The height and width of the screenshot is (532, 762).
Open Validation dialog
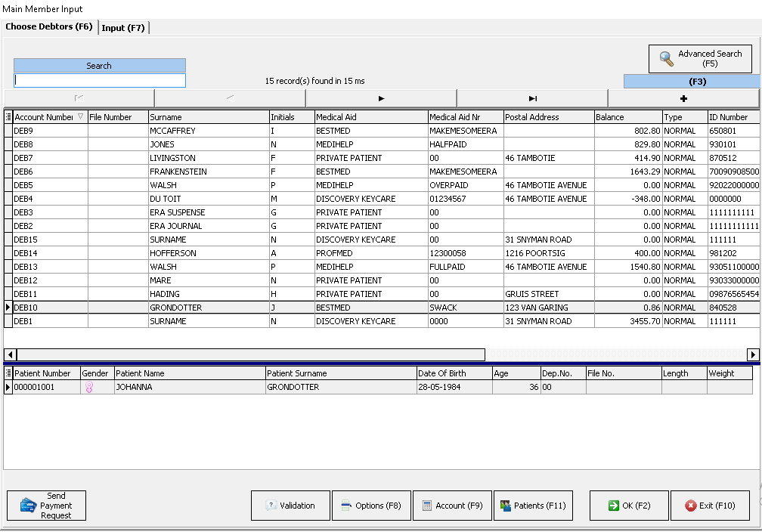pos(290,506)
